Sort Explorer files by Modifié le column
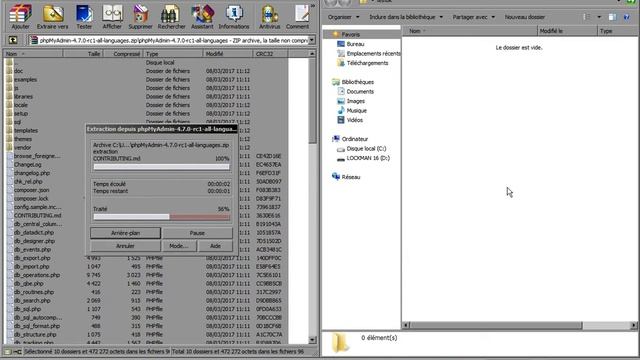 click(567, 31)
